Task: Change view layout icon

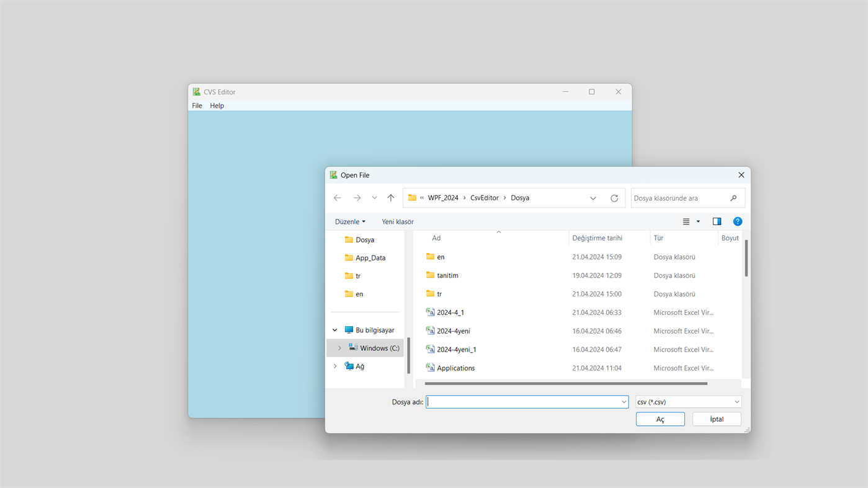Action: (686, 221)
